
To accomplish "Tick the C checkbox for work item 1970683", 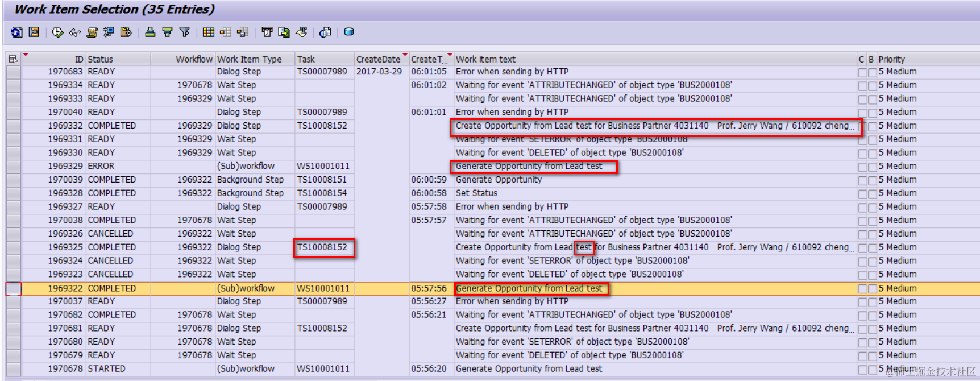I will [x=862, y=72].
